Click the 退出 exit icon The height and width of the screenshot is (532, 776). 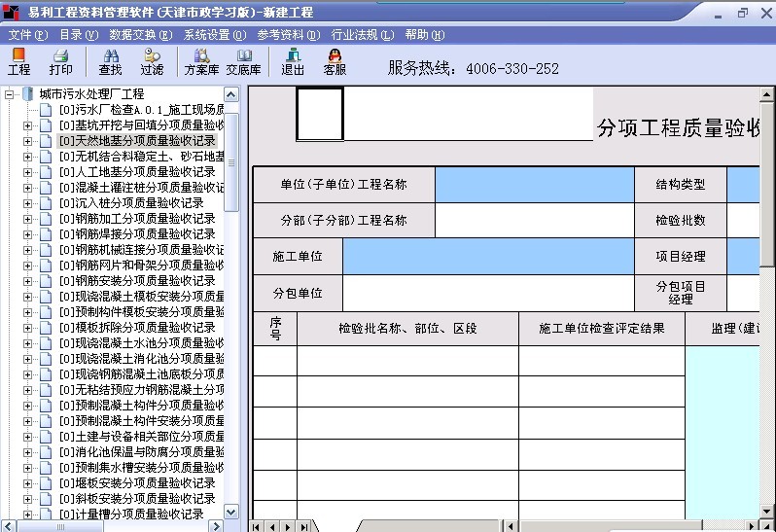coord(293,62)
